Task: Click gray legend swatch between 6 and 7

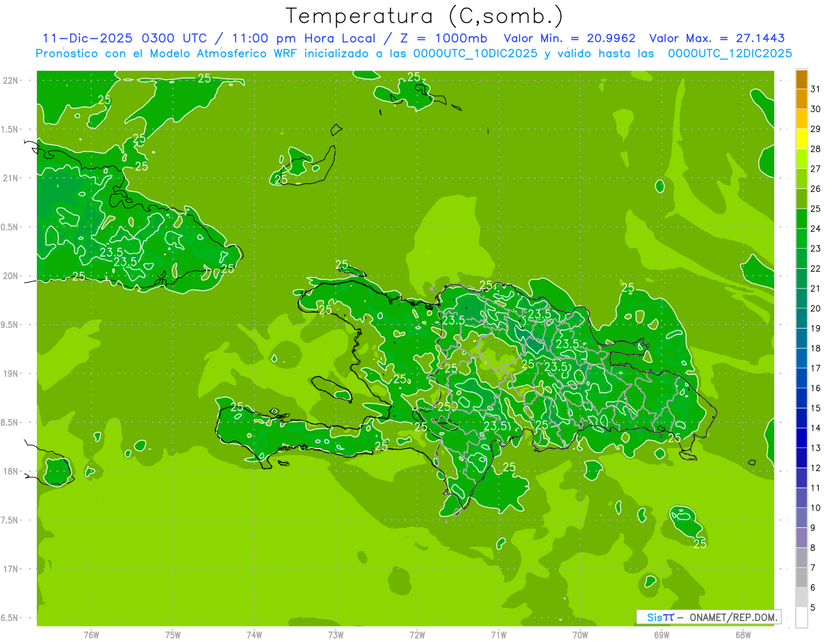Action: [x=801, y=578]
